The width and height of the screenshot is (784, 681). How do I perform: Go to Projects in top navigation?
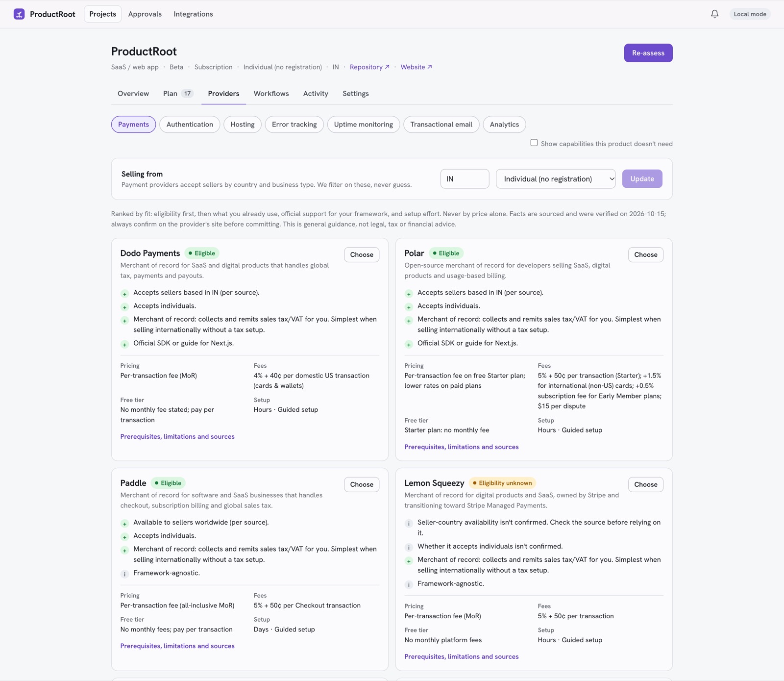pyautogui.click(x=103, y=14)
